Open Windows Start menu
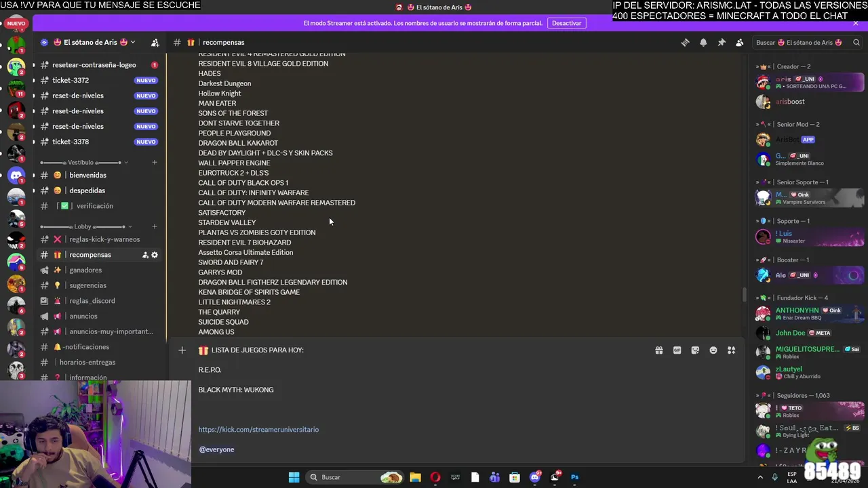 pos(294,477)
